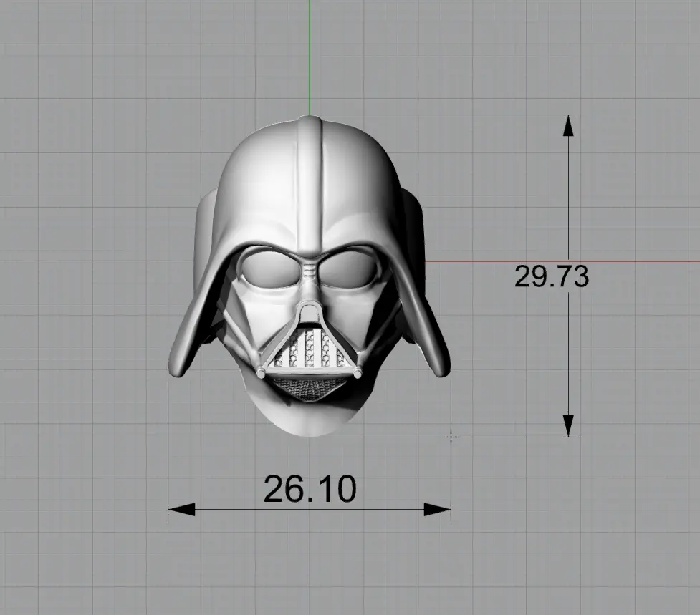
Task: Select the 29.73 height dimension text
Action: pyautogui.click(x=552, y=276)
